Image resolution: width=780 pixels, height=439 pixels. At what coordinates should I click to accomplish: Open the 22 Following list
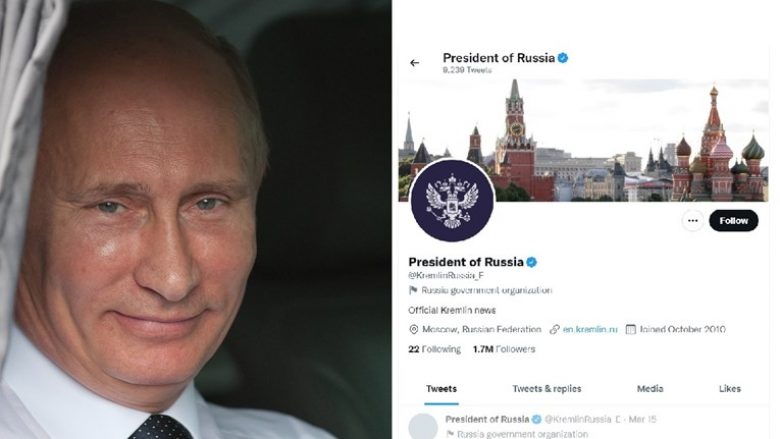(434, 349)
